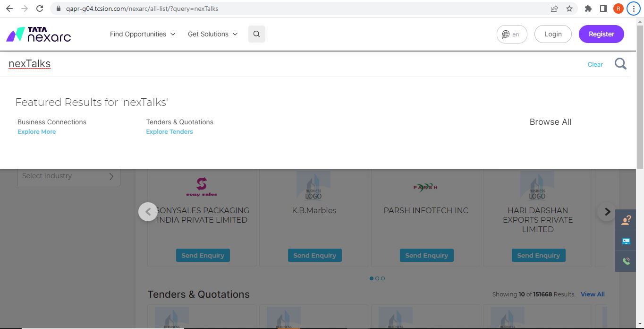Click the Login button
644x329 pixels.
(552, 34)
